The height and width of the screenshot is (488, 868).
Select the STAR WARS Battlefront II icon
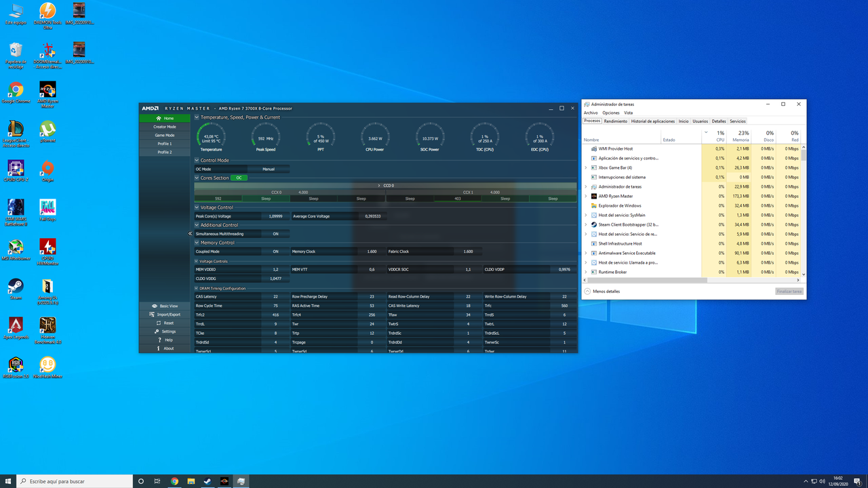(x=16, y=212)
